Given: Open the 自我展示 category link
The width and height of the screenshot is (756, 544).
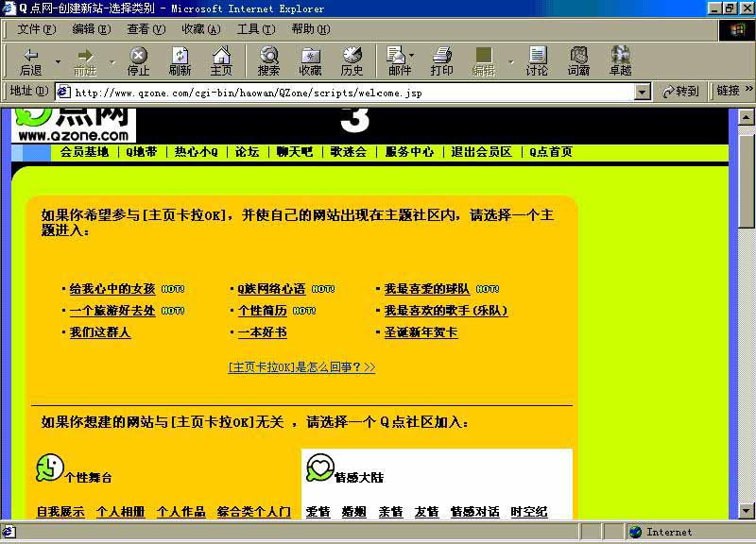Looking at the screenshot, I should coord(60,512).
